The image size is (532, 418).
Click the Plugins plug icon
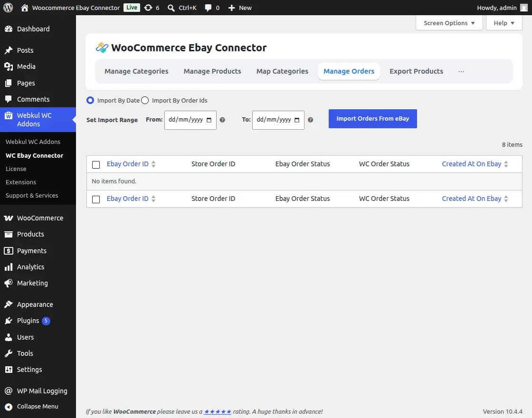pyautogui.click(x=9, y=321)
